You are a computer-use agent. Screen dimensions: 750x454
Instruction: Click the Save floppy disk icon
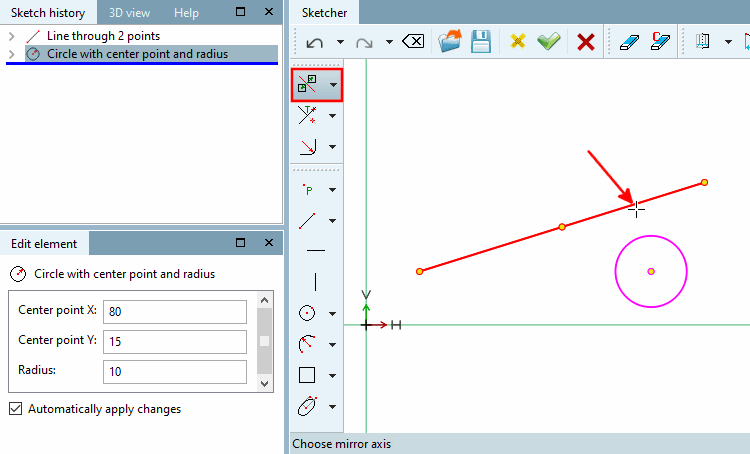click(481, 42)
